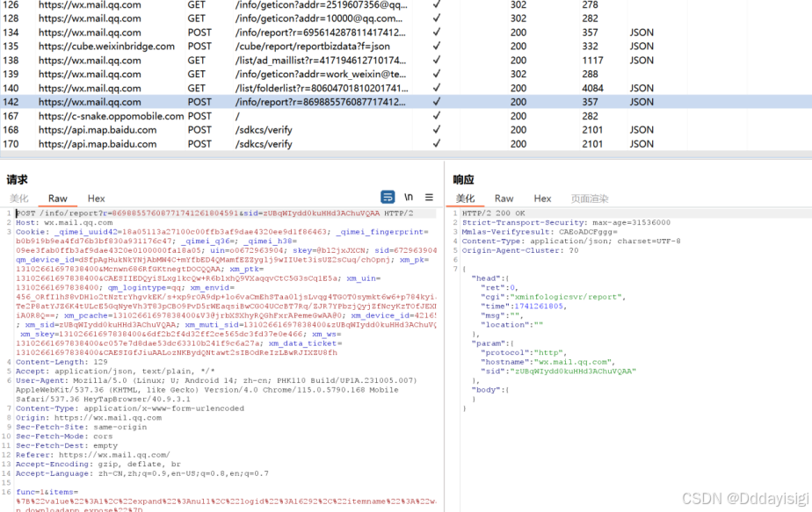Open request 美化 (Pretty) tab

point(18,198)
